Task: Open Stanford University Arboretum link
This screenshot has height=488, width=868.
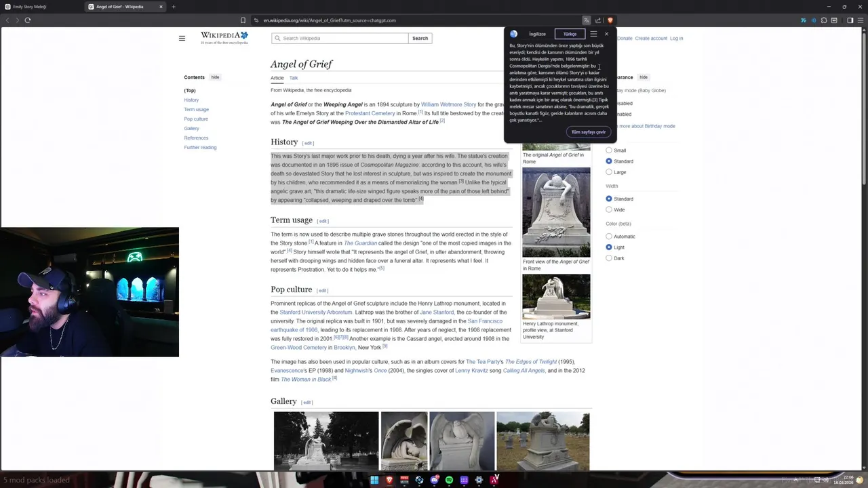Action: (x=316, y=312)
